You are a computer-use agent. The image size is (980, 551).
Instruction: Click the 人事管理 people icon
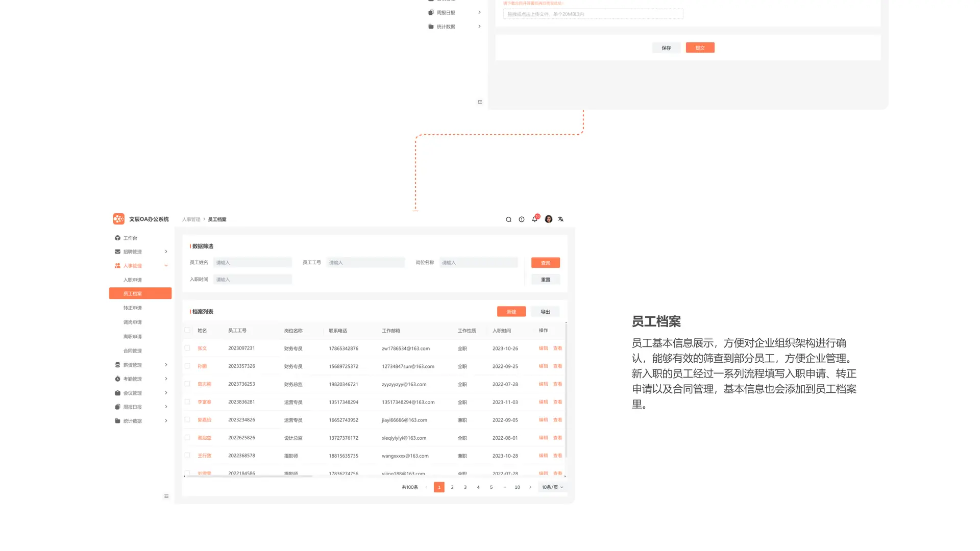click(117, 266)
